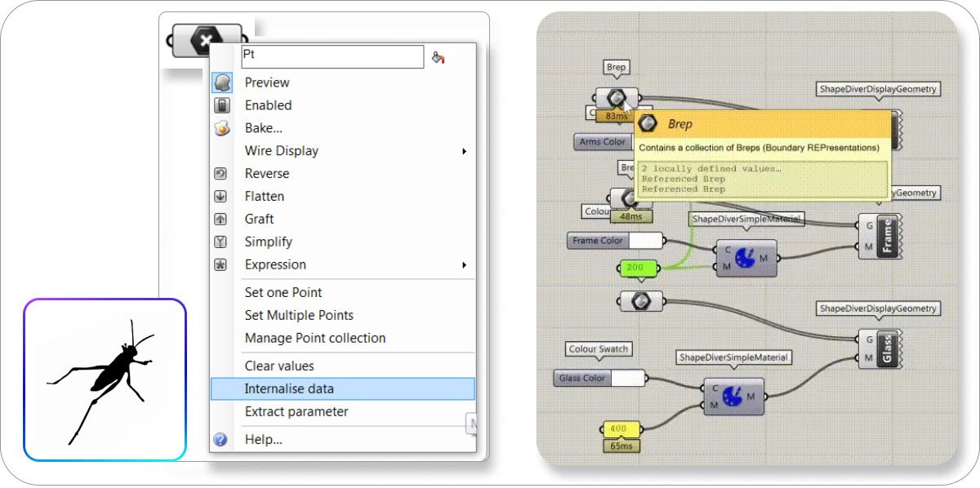Choose Set Multiple Points
The width and height of the screenshot is (980, 488).
coord(299,316)
